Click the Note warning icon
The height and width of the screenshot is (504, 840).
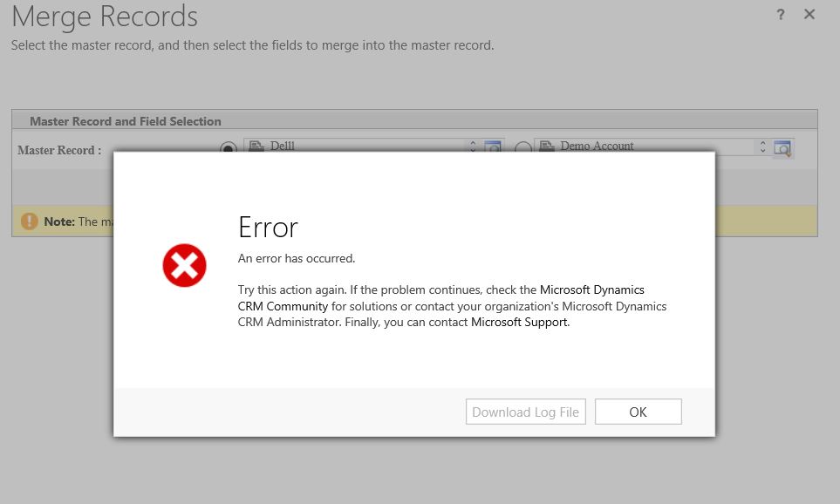(x=29, y=221)
